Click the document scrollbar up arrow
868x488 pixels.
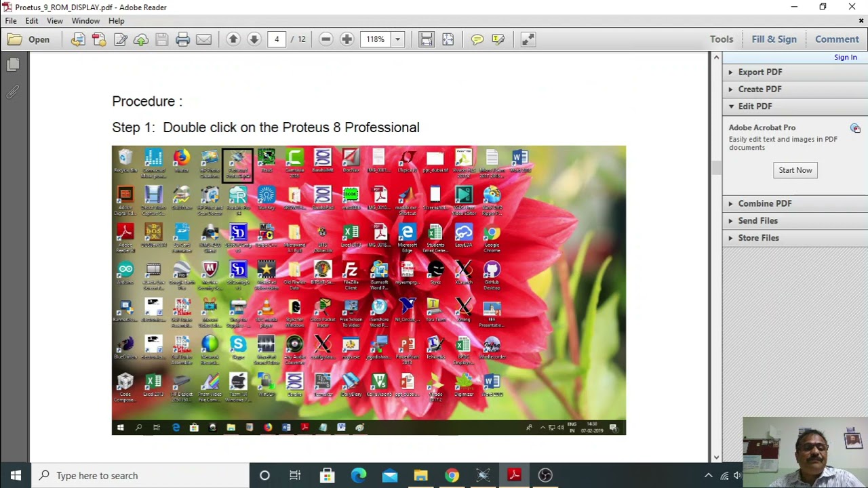click(x=716, y=58)
